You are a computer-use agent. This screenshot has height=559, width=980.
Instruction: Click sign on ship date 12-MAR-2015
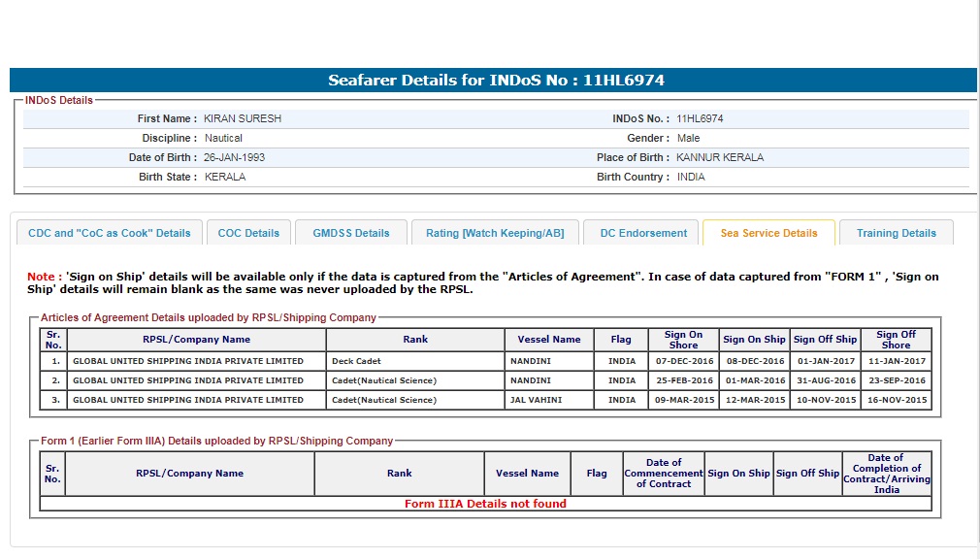(754, 400)
